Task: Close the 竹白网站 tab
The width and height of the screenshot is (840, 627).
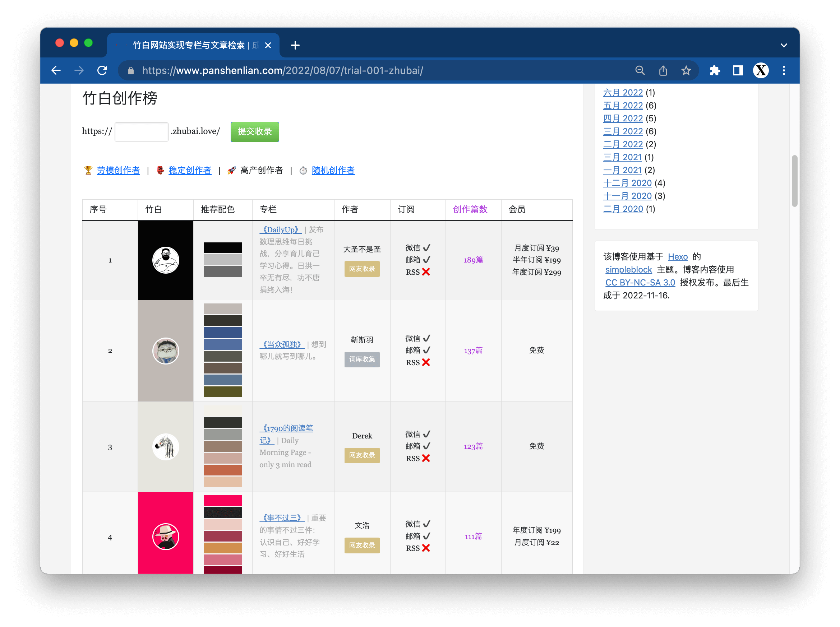Action: click(x=268, y=46)
